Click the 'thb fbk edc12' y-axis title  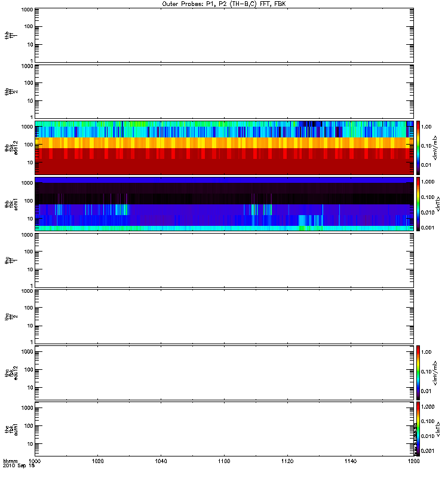tap(11, 148)
